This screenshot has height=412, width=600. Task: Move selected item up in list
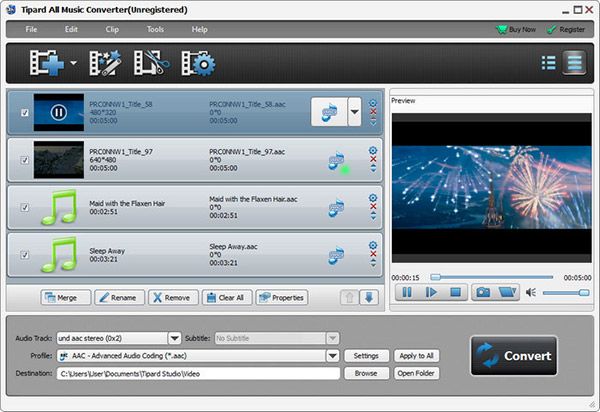[x=349, y=298]
